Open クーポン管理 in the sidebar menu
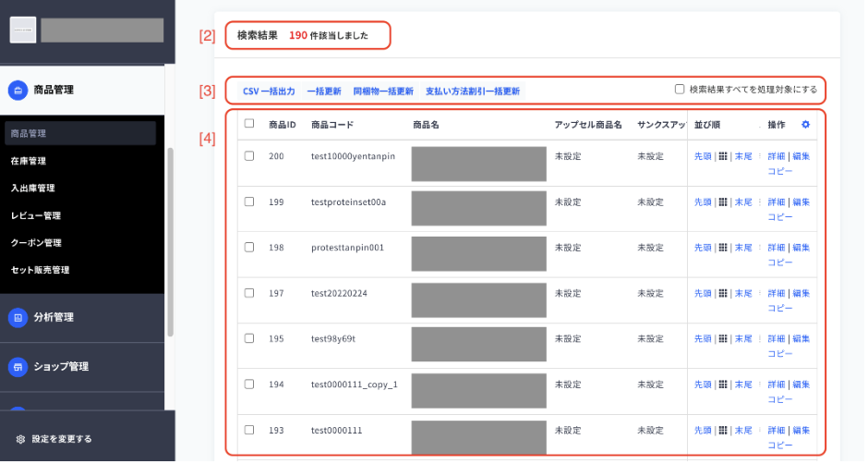 36,244
